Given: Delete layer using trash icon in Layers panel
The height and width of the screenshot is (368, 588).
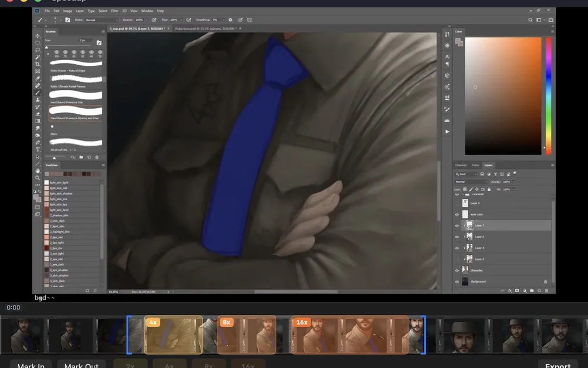Looking at the screenshot, I should coord(546,290).
